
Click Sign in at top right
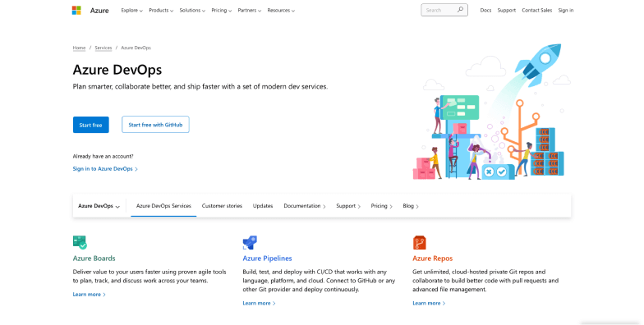(x=565, y=10)
